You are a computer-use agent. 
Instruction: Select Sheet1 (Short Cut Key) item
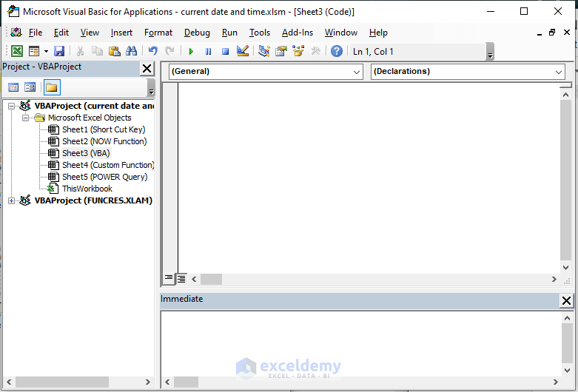(104, 129)
